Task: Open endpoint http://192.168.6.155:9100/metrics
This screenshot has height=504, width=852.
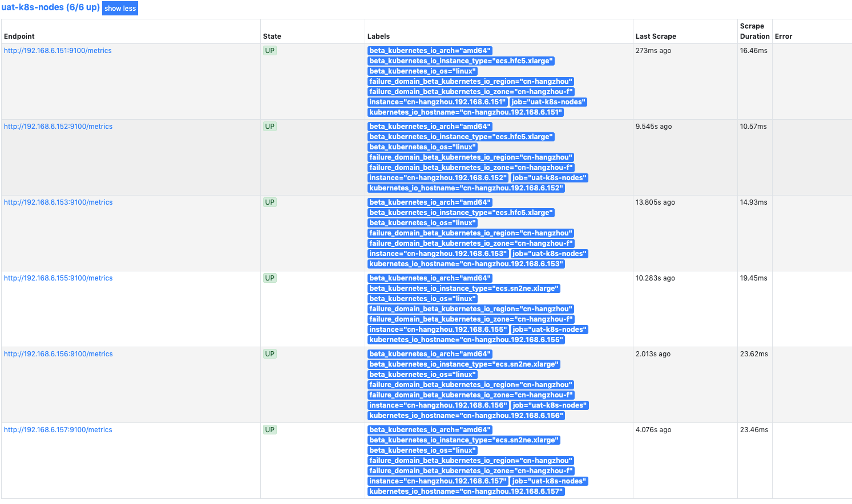Action: [58, 278]
